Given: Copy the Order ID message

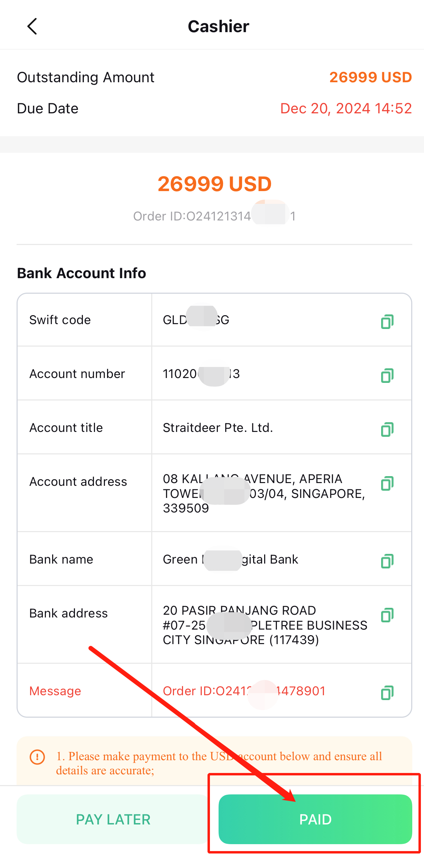Looking at the screenshot, I should 387,692.
